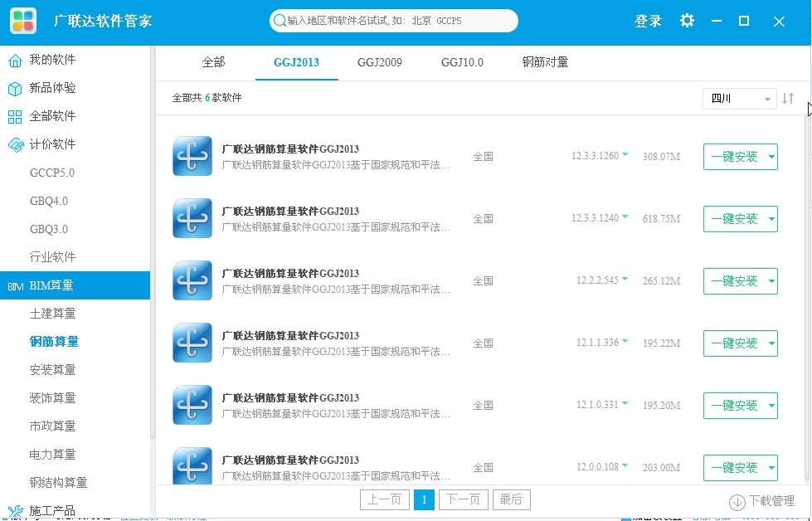812x521 pixels.
Task: Click GGJ2013 icon for version 12.0.0.108
Action: pyautogui.click(x=192, y=465)
